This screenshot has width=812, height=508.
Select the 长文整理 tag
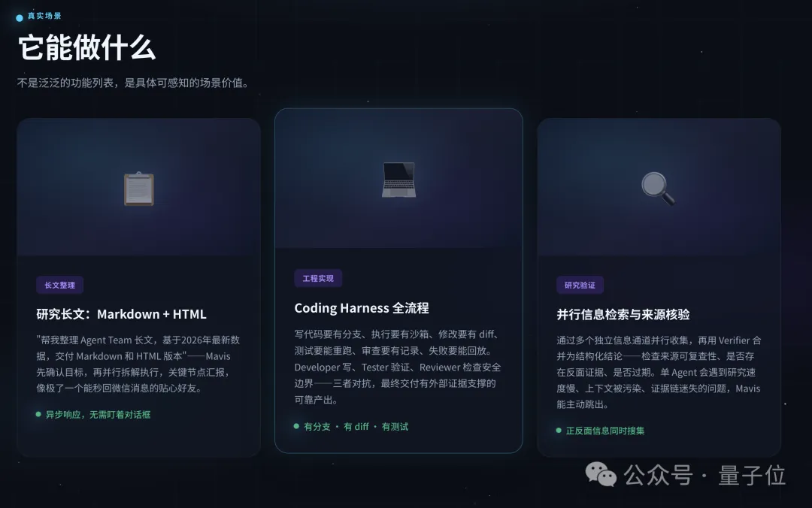[59, 285]
